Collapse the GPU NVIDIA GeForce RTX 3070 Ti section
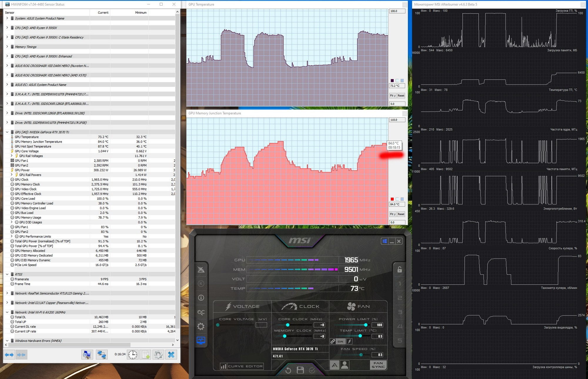The width and height of the screenshot is (588, 379). pos(7,132)
